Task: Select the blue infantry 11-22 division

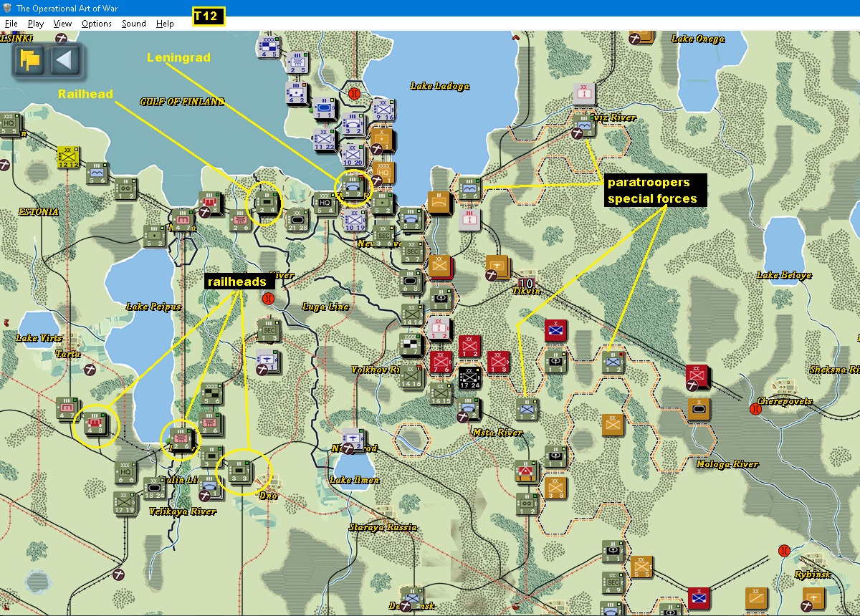Action: pos(324,139)
